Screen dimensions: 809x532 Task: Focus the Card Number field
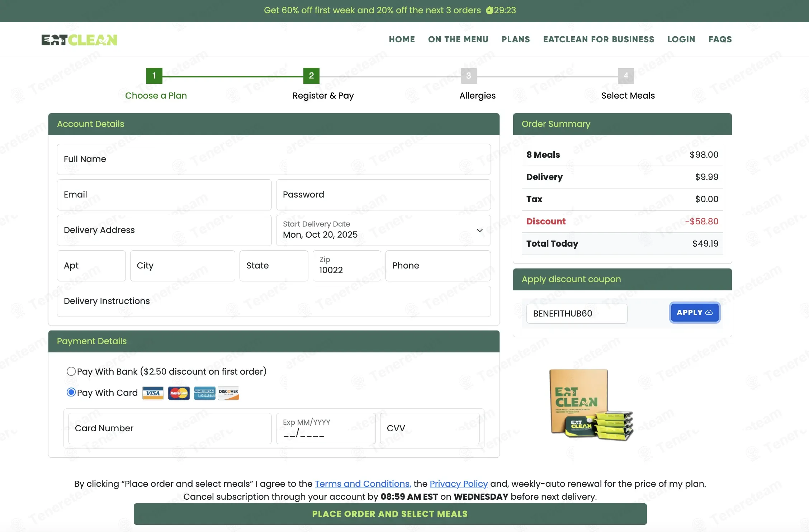pyautogui.click(x=170, y=428)
